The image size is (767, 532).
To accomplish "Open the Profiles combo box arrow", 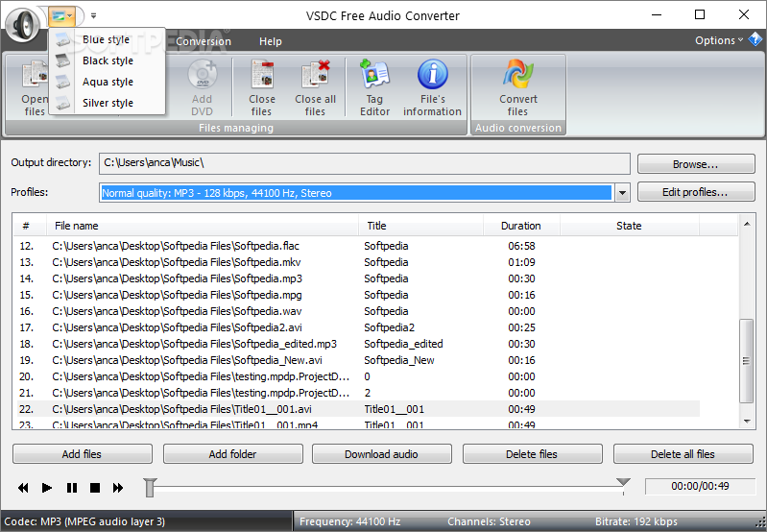I will (622, 193).
